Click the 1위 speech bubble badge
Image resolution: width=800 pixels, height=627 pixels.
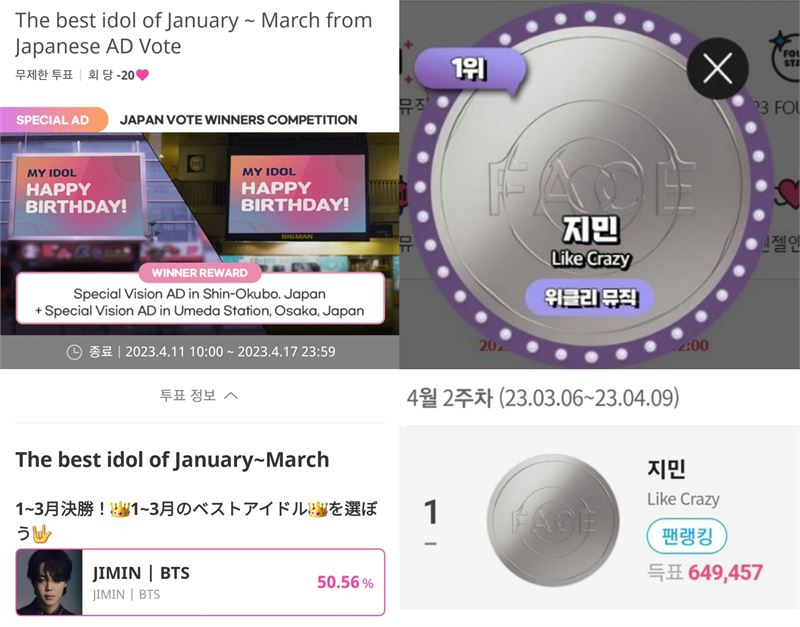tap(469, 69)
